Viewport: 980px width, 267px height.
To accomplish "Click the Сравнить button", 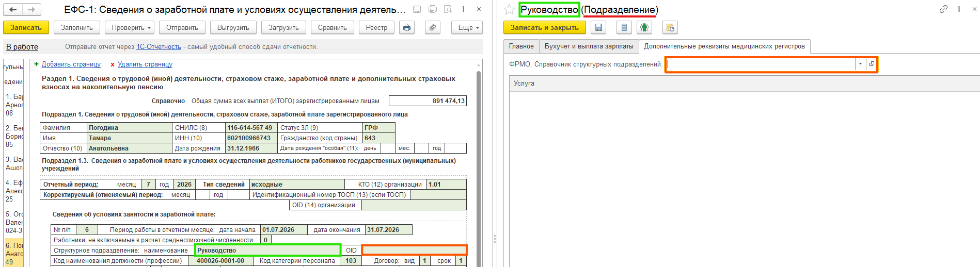I will point(333,27).
